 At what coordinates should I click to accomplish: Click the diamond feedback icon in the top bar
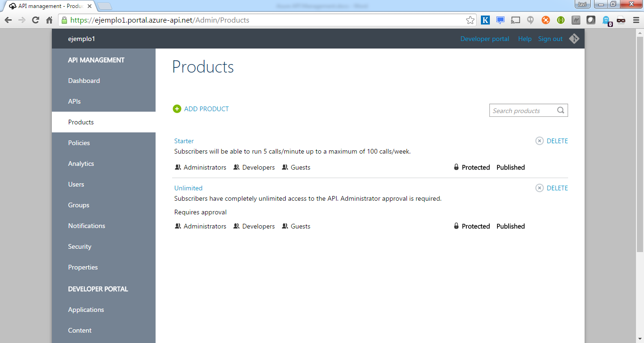point(574,38)
